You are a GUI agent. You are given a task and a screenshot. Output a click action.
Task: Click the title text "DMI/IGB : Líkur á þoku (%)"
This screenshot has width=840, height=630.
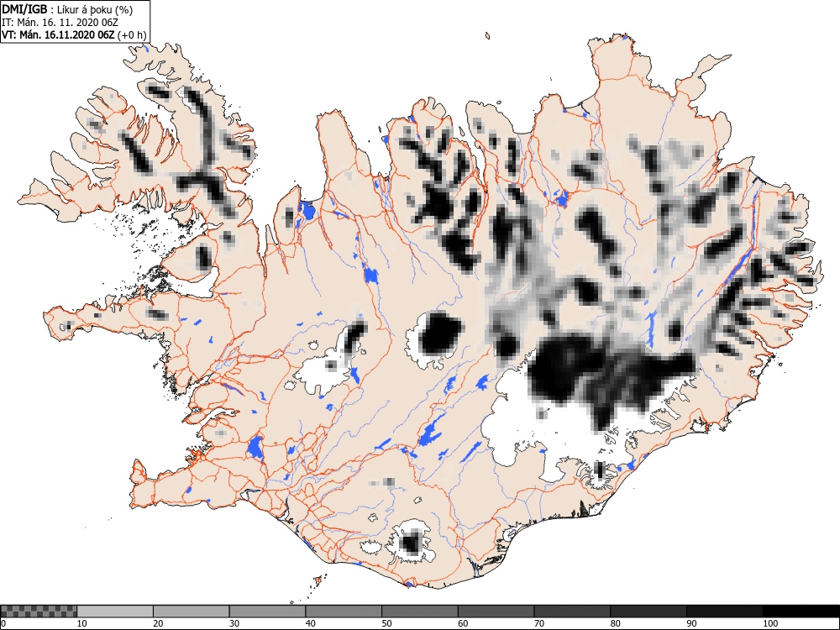point(67,9)
